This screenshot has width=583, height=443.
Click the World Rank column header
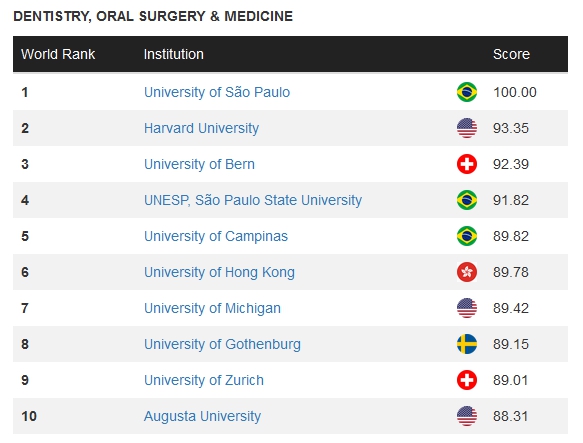58,54
